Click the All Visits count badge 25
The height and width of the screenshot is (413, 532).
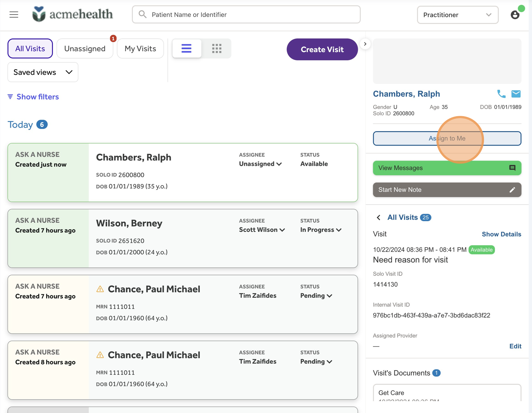point(425,217)
